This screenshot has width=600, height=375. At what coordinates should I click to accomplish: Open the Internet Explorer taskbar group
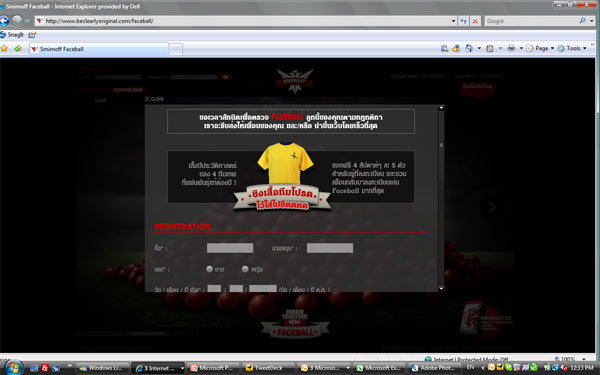158,368
